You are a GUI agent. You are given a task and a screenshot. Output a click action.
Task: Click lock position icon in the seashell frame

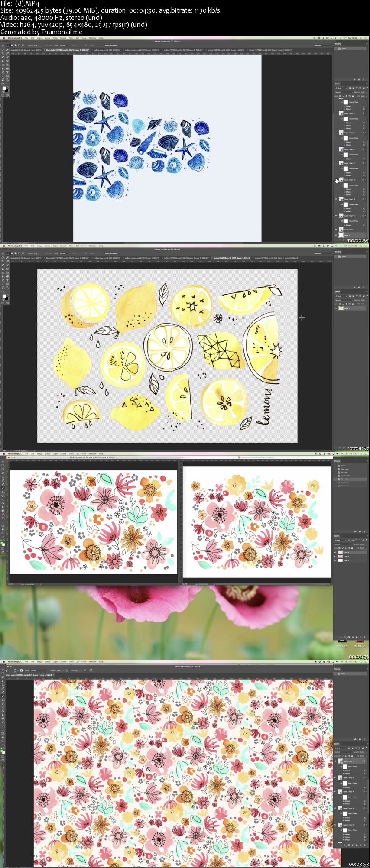tap(347, 96)
